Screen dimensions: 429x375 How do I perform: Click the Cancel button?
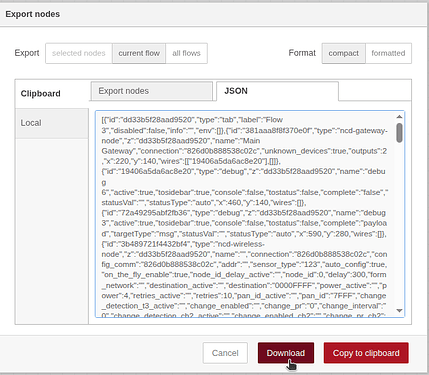pyautogui.click(x=225, y=353)
